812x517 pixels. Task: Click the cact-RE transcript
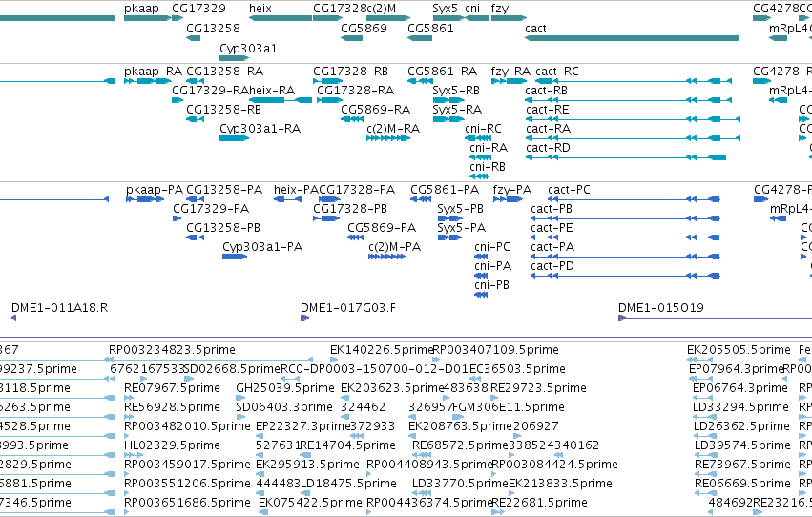(633, 119)
